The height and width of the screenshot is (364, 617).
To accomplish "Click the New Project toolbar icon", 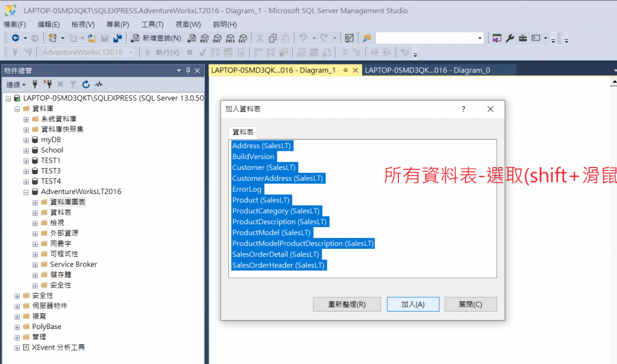I will point(52,38).
